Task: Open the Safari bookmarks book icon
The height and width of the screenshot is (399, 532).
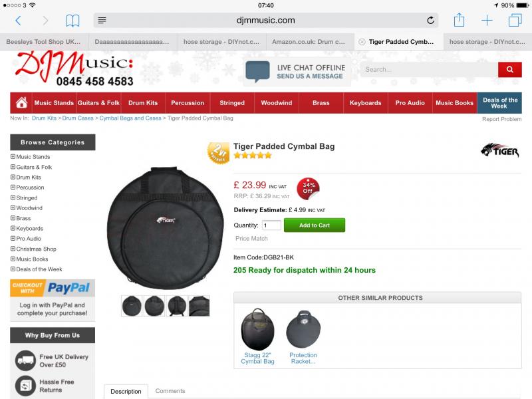Action: [72, 21]
